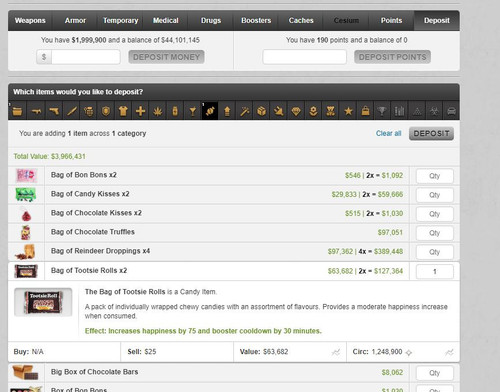Focus quantity field for Bag of Tootsie Rolls
This screenshot has width=500, height=392.
435,272
